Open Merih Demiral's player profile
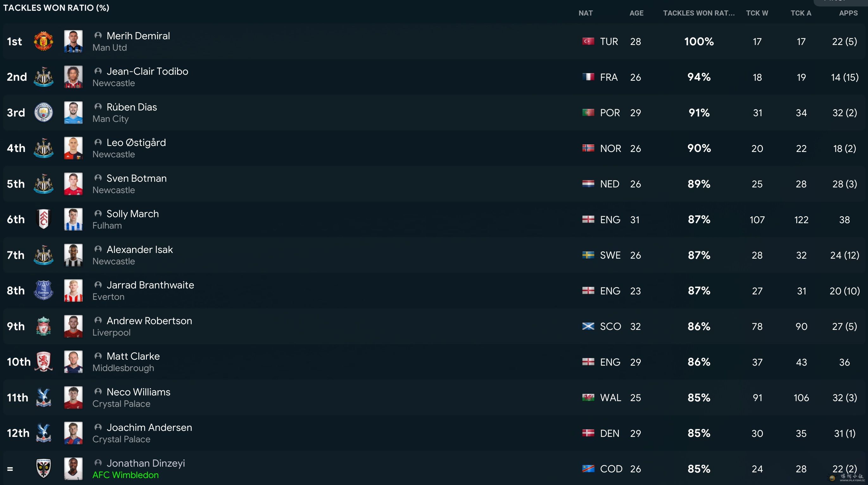This screenshot has width=868, height=485. tap(138, 36)
